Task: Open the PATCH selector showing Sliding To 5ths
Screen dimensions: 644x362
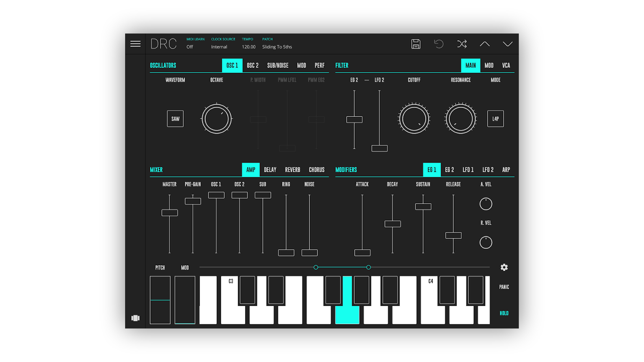Action: point(277,47)
